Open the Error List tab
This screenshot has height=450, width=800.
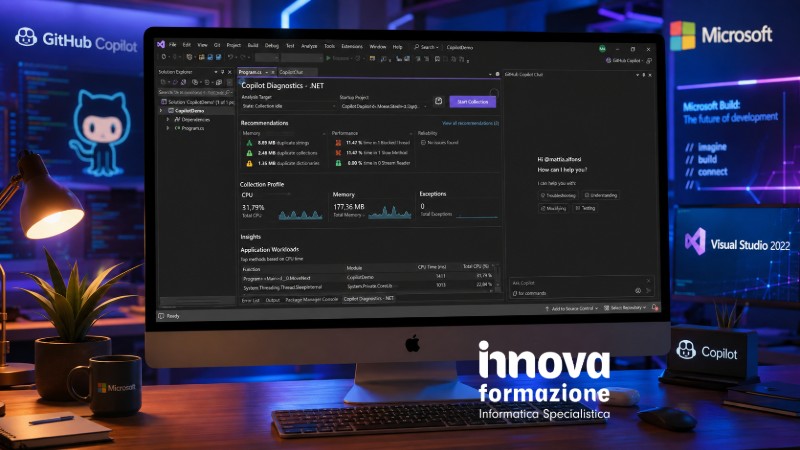point(250,300)
